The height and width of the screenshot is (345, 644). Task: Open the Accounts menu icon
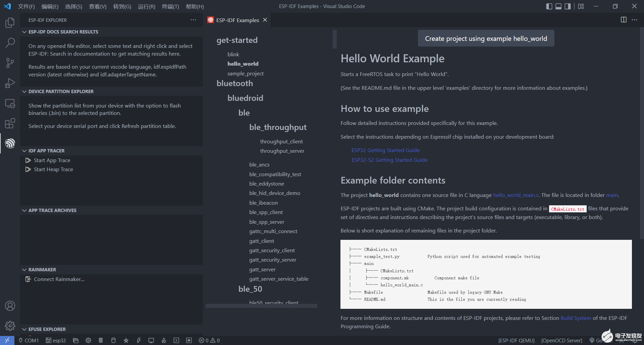(x=10, y=306)
